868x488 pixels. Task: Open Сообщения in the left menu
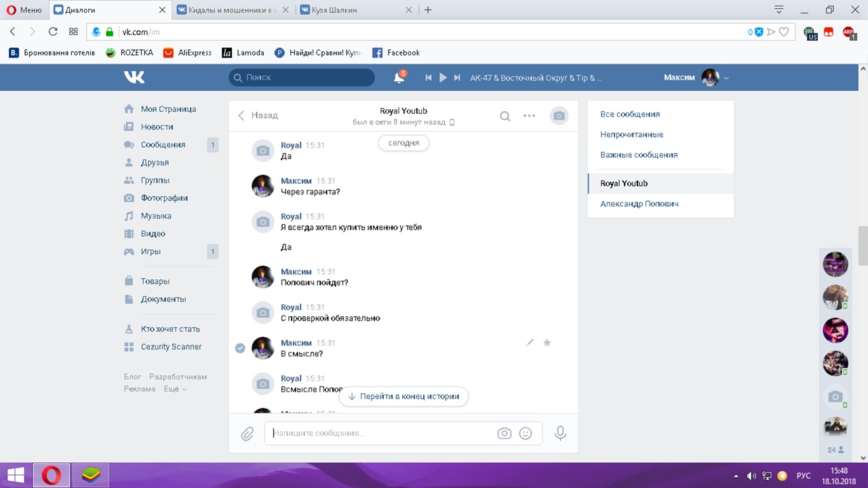[x=163, y=144]
